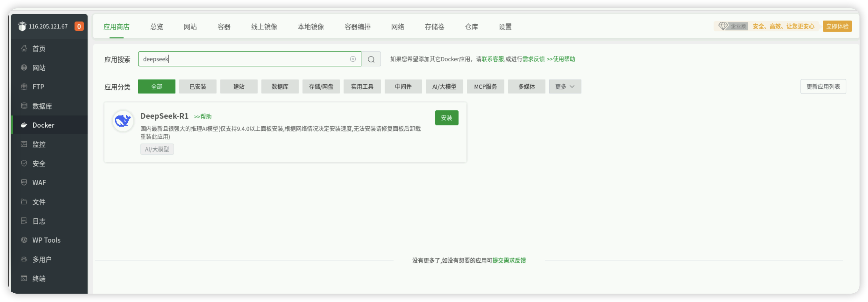Open the 本地镜像 tab

pyautogui.click(x=311, y=27)
